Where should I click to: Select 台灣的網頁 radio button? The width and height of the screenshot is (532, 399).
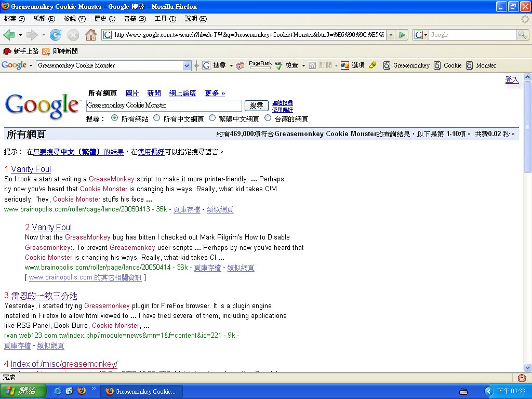coord(268,118)
